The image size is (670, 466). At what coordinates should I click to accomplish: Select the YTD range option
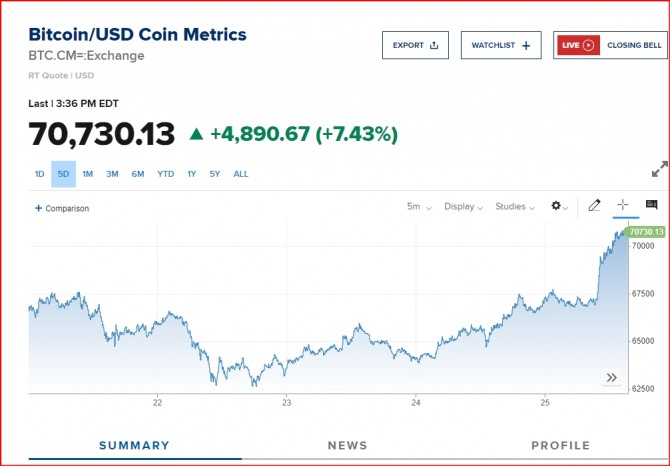[x=165, y=174]
